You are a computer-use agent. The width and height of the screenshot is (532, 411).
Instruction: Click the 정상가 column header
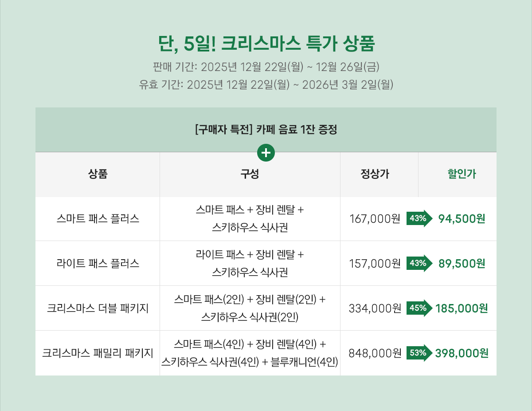[375, 174]
